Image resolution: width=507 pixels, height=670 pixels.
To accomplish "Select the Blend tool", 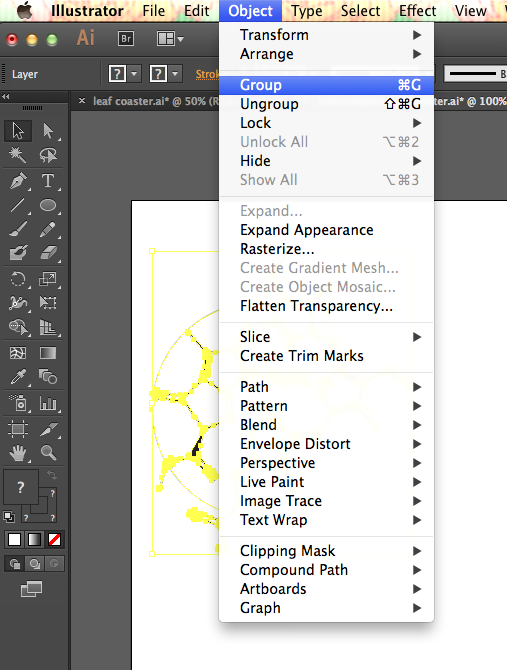I will [x=48, y=377].
